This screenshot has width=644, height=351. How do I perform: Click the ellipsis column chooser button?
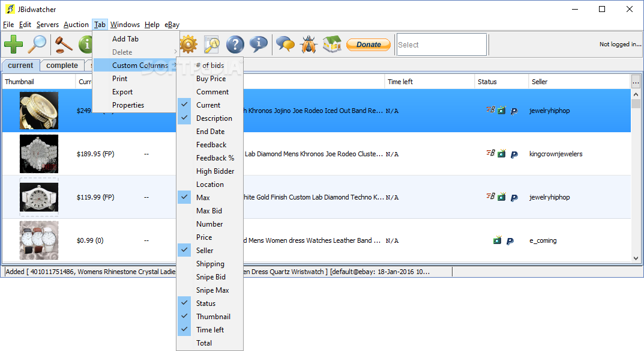pyautogui.click(x=636, y=82)
